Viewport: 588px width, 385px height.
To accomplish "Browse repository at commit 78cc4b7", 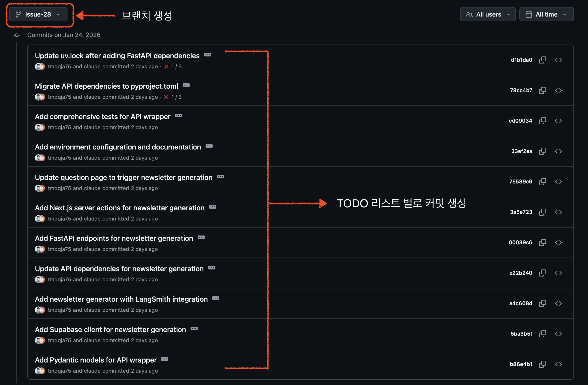I will pyautogui.click(x=559, y=90).
